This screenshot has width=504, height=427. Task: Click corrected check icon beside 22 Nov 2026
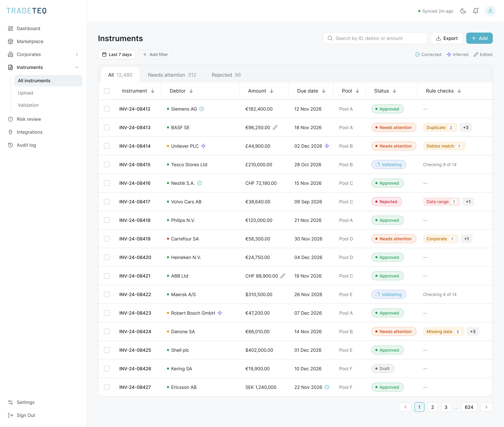[327, 387]
